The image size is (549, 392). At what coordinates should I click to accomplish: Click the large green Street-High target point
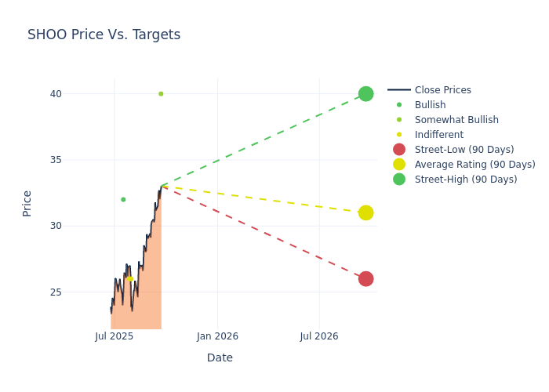365,94
